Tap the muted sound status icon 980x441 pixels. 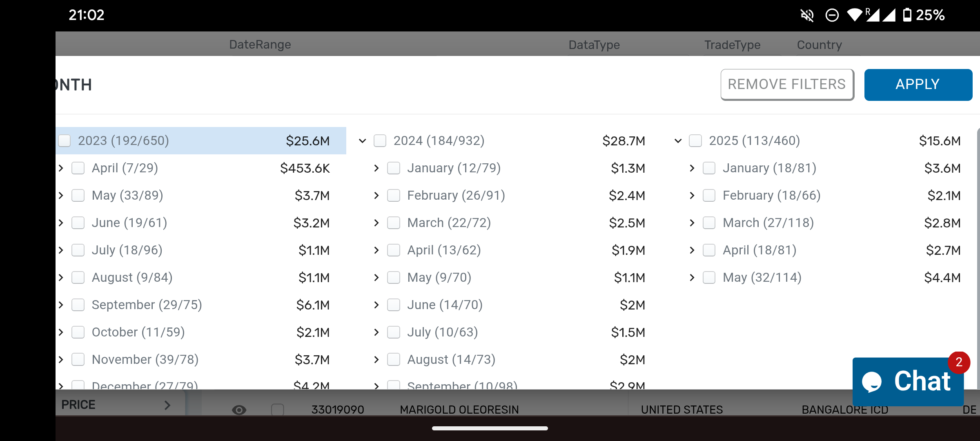[x=807, y=16]
